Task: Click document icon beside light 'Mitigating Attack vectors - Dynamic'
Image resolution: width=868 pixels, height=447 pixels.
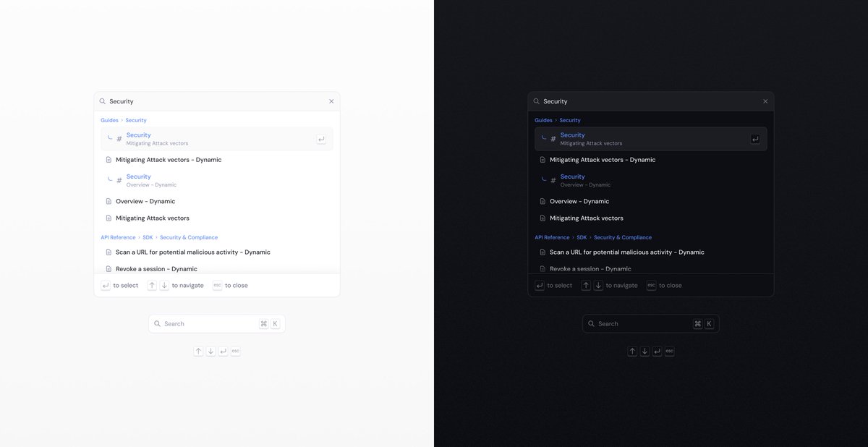Action: point(109,160)
